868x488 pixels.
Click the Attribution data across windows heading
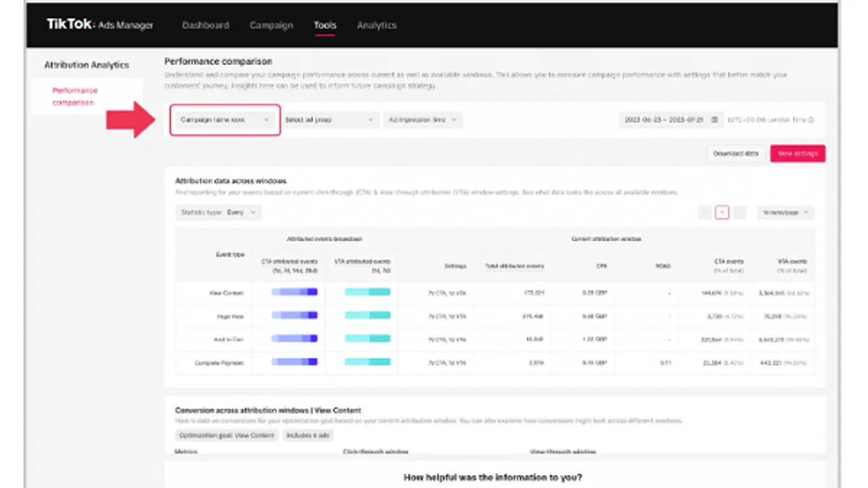(x=231, y=181)
